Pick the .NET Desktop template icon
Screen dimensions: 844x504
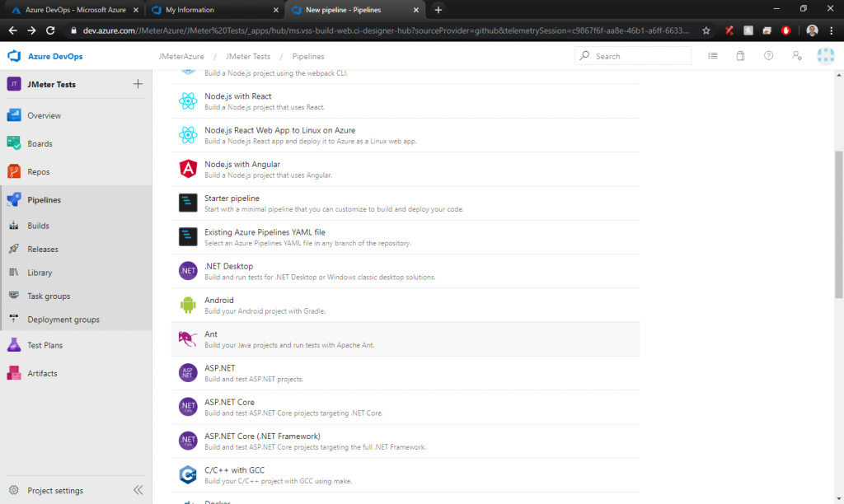coord(188,271)
